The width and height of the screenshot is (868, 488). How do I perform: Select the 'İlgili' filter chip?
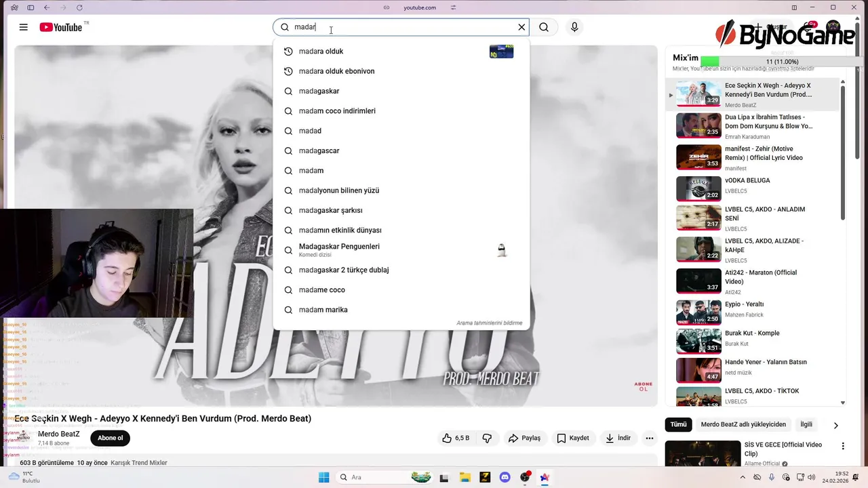[x=806, y=425]
